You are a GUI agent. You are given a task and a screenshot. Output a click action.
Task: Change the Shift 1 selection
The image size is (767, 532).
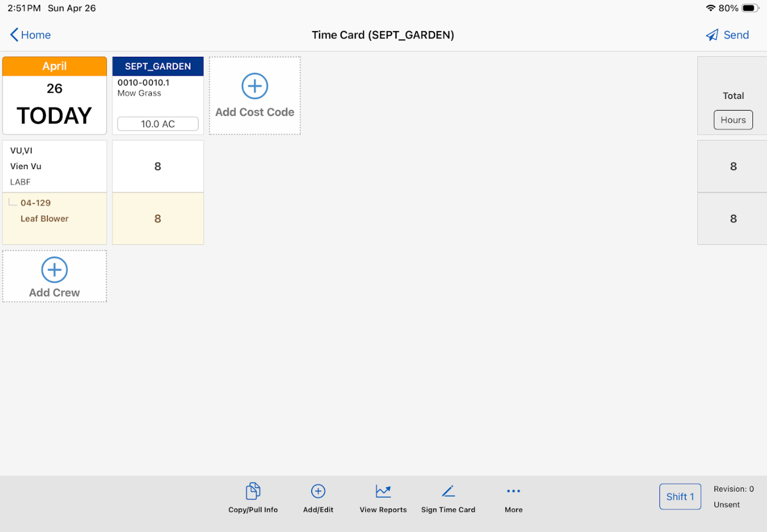coord(680,497)
